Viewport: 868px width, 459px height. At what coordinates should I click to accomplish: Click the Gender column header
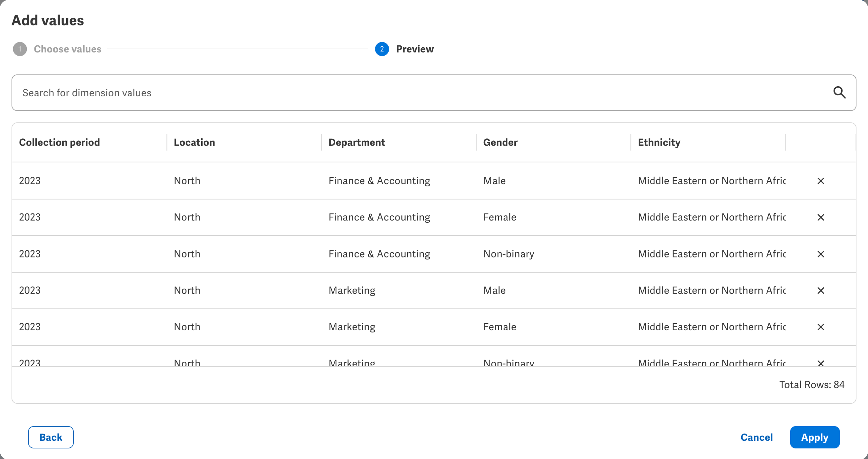tap(500, 142)
